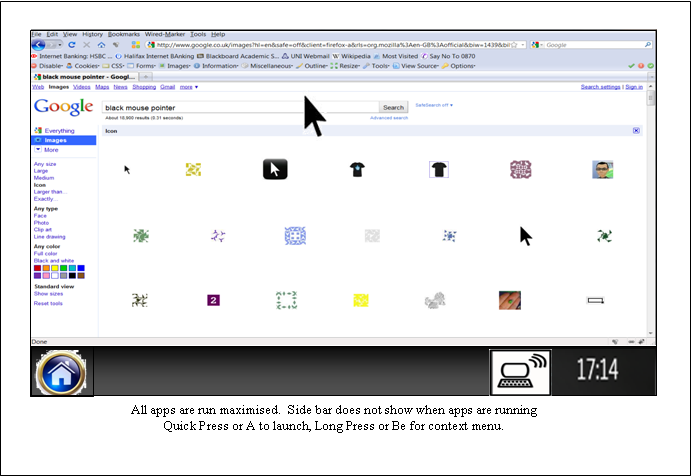The image size is (691, 476).
Task: Open the 'more' dropdown in Google top bar
Action: 188,87
